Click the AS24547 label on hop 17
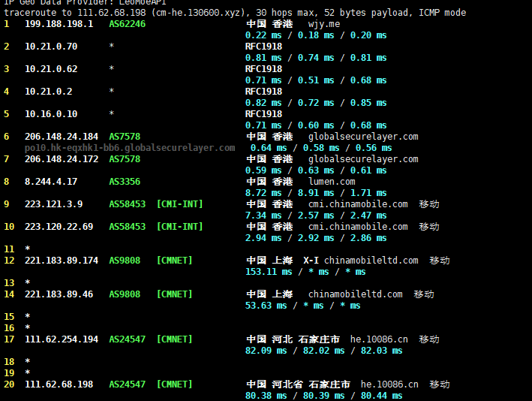 point(128,339)
